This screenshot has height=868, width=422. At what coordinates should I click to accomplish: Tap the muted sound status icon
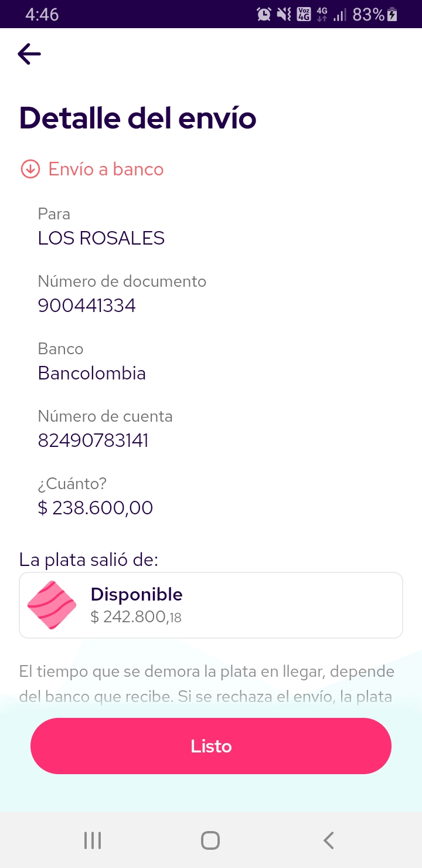[x=284, y=14]
